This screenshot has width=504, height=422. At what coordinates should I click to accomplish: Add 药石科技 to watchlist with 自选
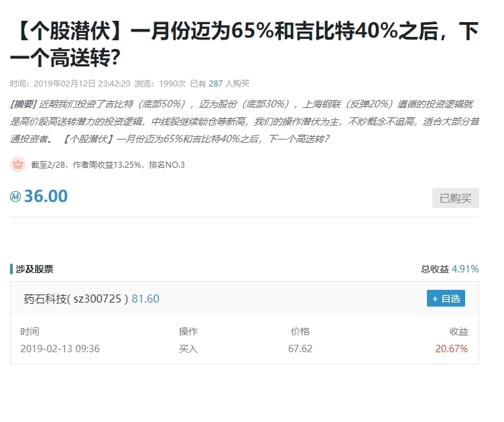point(446,299)
